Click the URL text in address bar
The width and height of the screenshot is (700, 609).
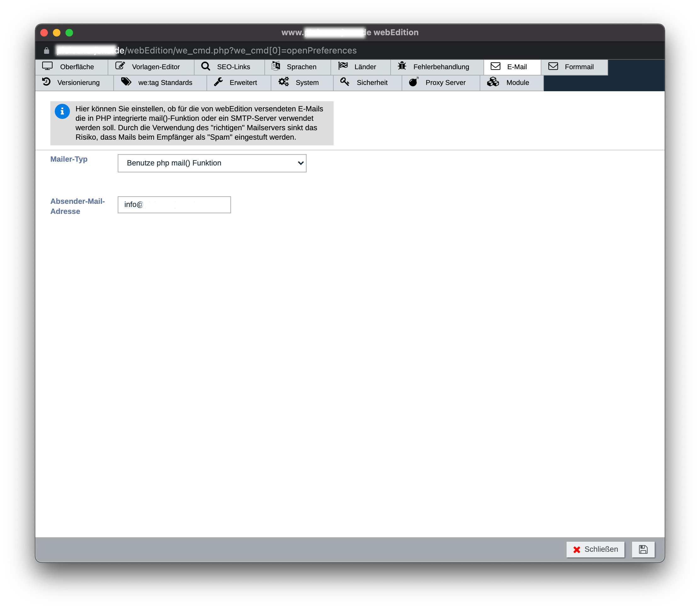point(207,51)
